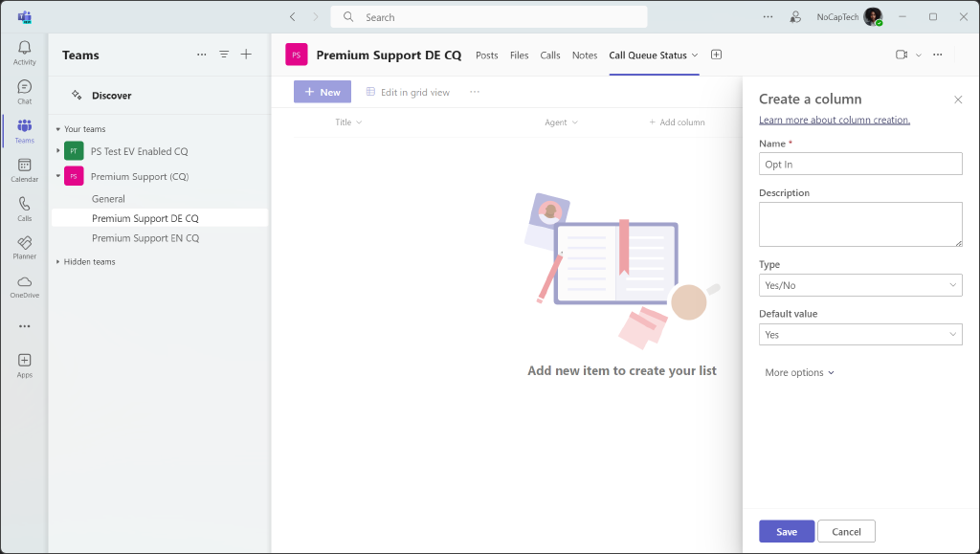The width and height of the screenshot is (980, 554).
Task: Start a meeting with the Meet camera icon
Action: 901,55
